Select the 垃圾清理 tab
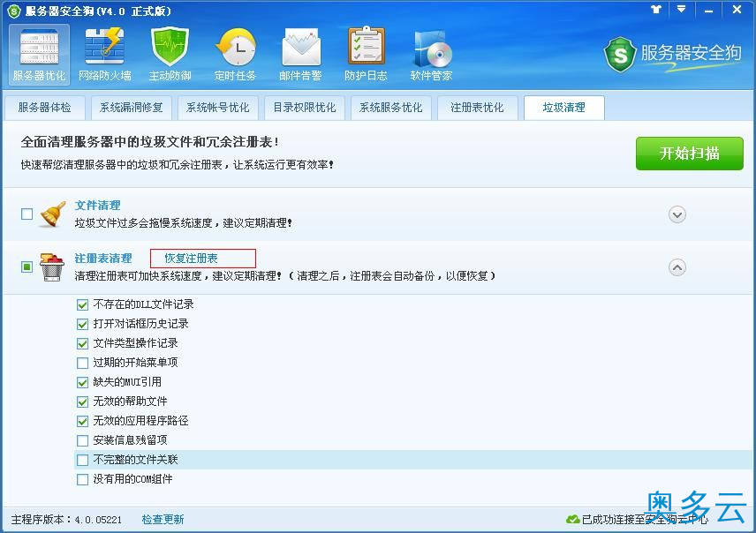756x533 pixels. (564, 108)
